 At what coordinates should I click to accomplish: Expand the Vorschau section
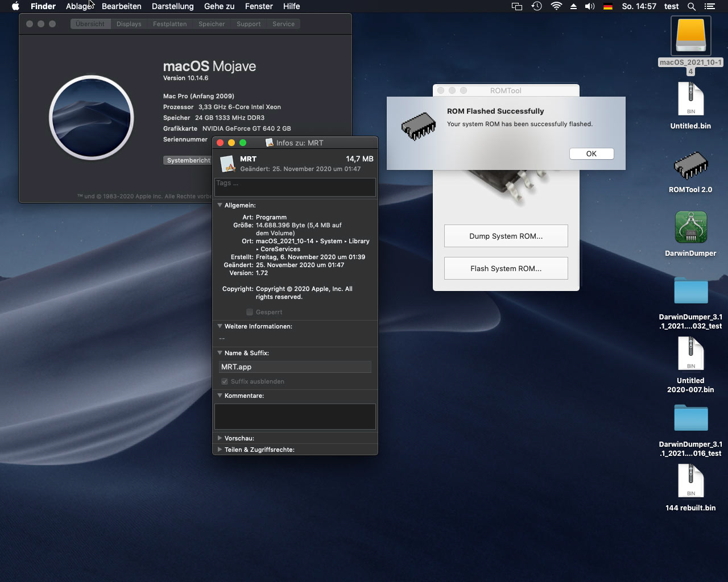tap(220, 438)
